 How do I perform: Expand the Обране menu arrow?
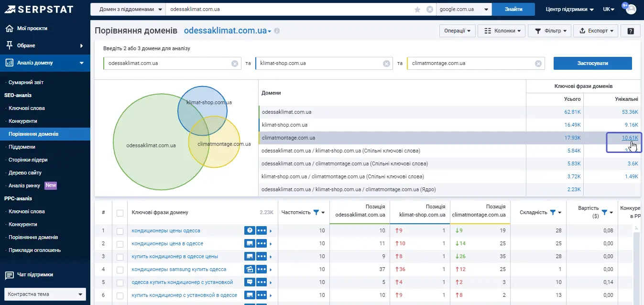coord(82,45)
